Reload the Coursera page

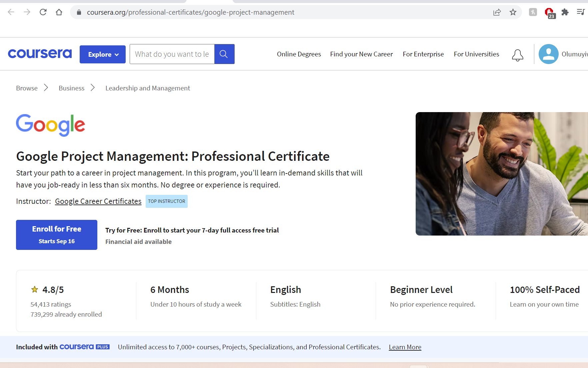pyautogui.click(x=43, y=12)
